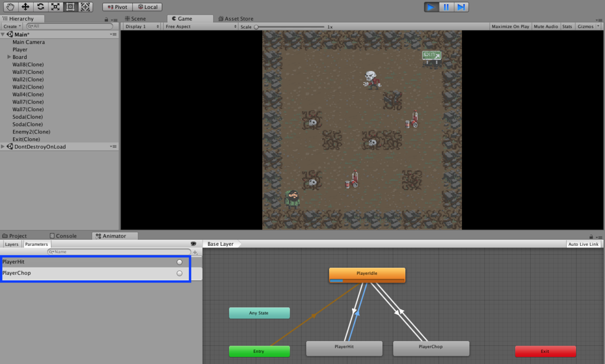Image resolution: width=605 pixels, height=364 pixels.
Task: Show Animator Layers list
Action: tap(12, 244)
